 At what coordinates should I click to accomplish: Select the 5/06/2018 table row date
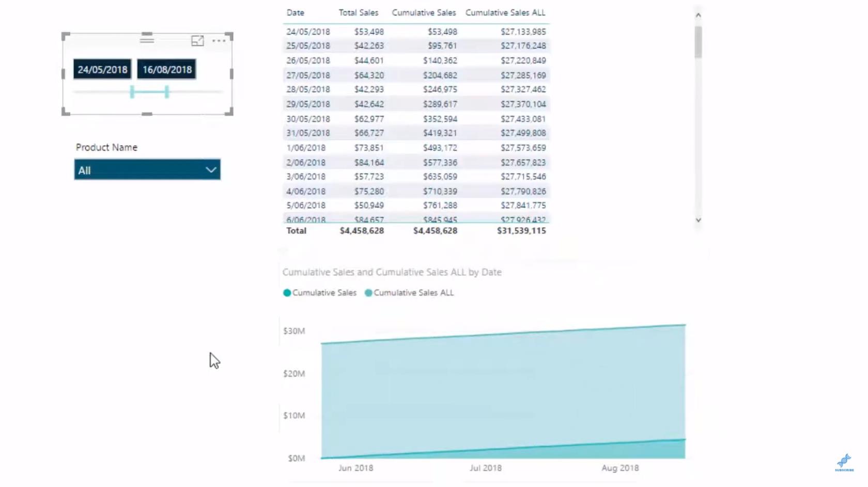tap(306, 206)
